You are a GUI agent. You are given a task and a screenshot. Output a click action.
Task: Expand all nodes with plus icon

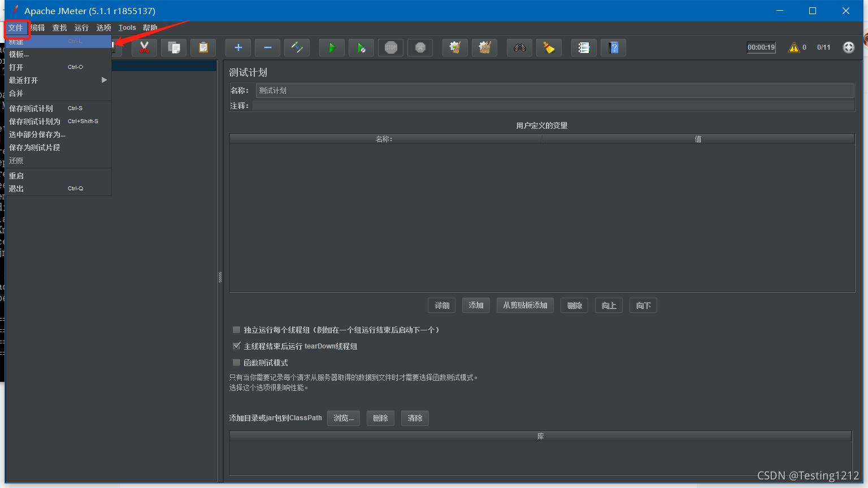coord(238,47)
